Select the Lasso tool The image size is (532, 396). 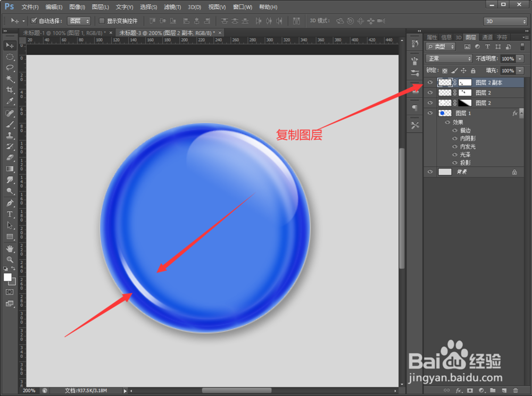pyautogui.click(x=10, y=68)
